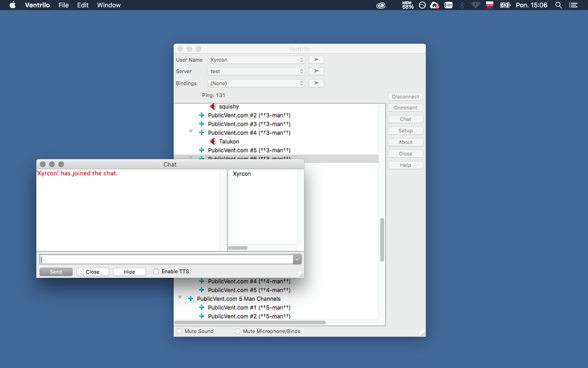Click plus icon of PublicVent.com #5 (4-man)
The width and height of the screenshot is (588, 368).
pos(201,290)
